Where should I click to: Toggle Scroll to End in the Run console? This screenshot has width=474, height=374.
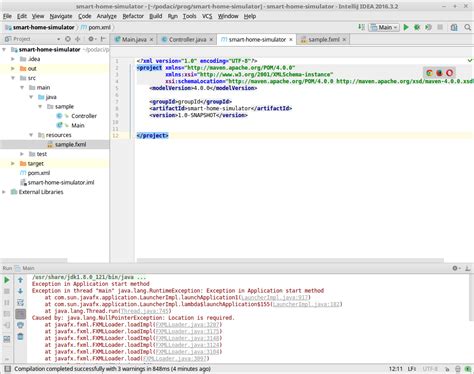20,314
